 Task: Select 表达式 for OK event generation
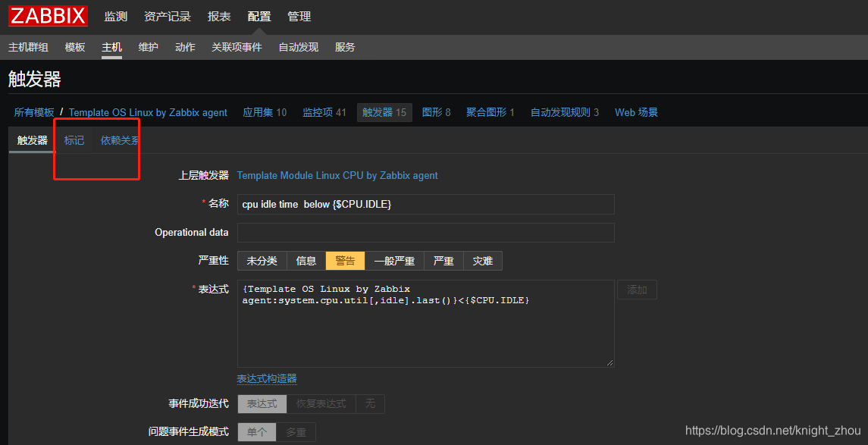click(x=262, y=403)
